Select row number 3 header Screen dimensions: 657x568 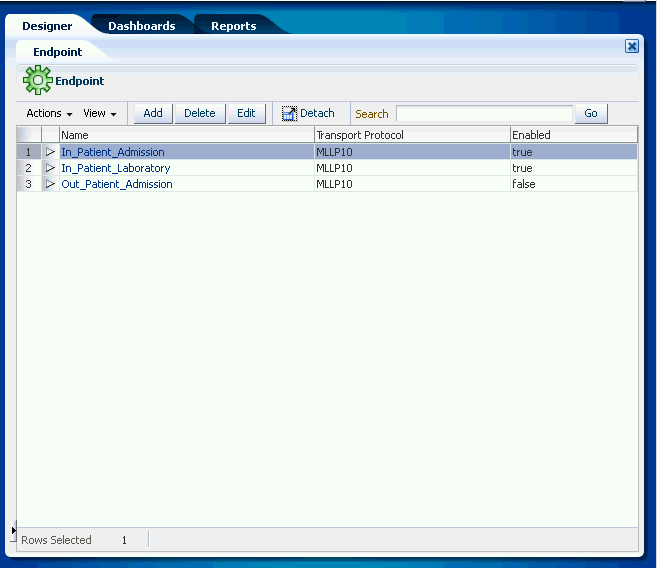coord(28,184)
